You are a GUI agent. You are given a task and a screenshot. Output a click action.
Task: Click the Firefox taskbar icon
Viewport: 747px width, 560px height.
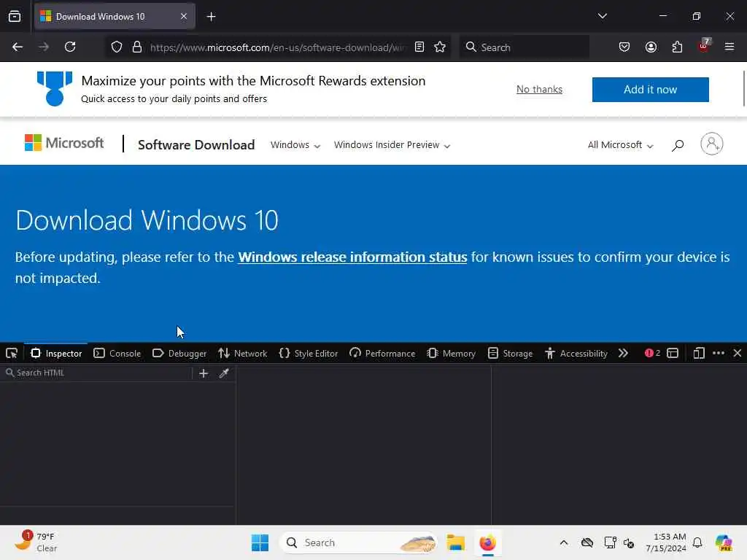[x=487, y=542]
